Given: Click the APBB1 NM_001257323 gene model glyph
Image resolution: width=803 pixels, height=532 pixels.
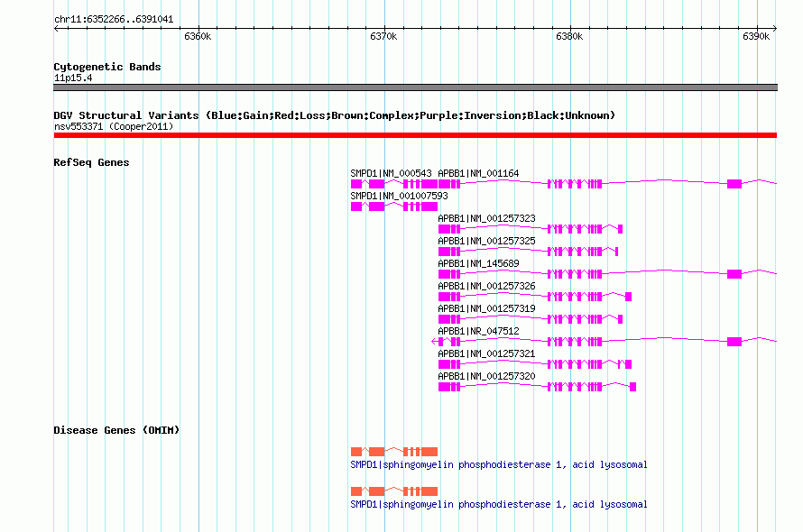Looking at the screenshot, I should pos(531,229).
